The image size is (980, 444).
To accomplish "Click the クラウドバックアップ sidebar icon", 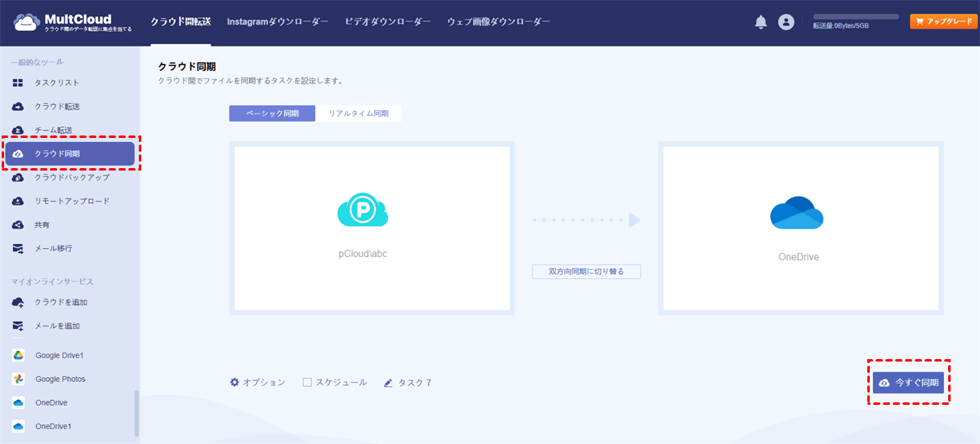I will 18,177.
